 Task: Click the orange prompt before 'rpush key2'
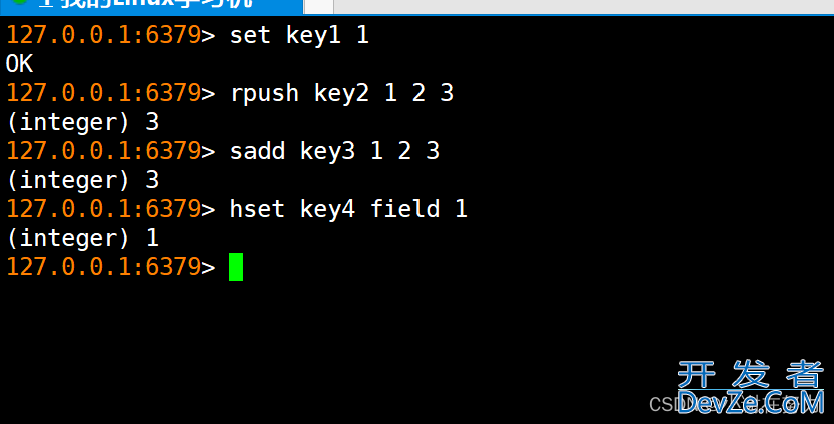pyautogui.click(x=111, y=93)
